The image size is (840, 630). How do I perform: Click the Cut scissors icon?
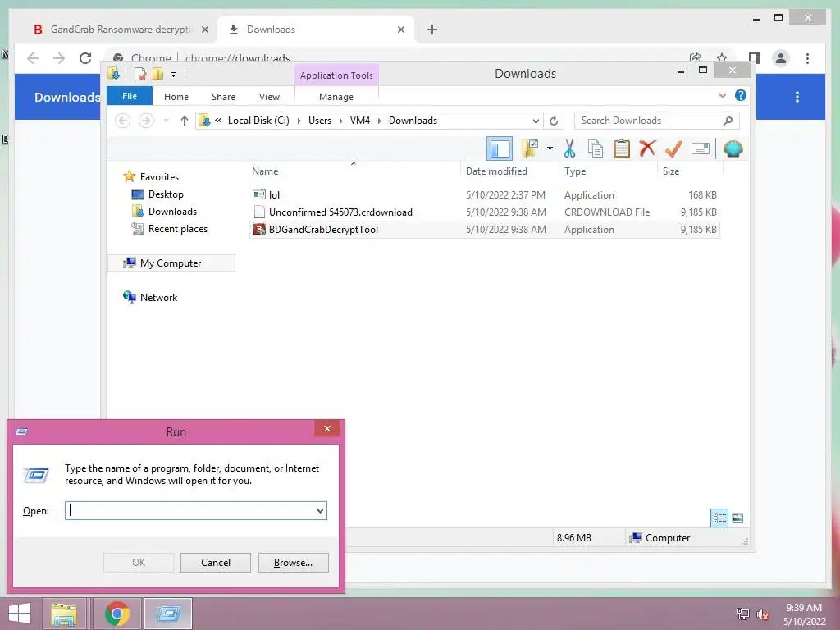(x=569, y=148)
